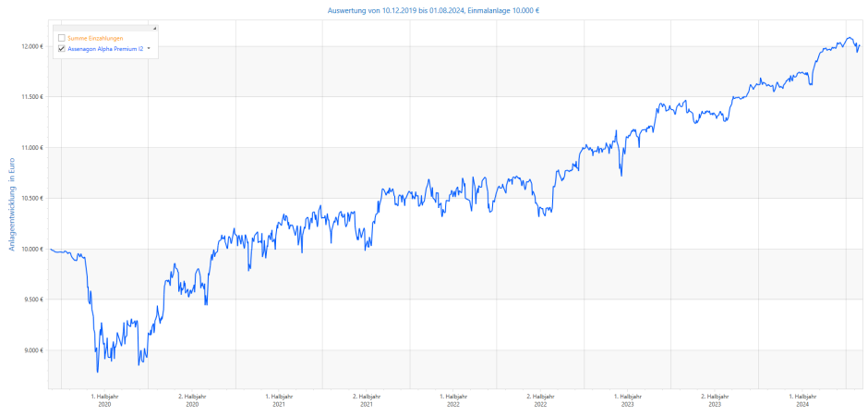
Task: Open dropdown arrow beside Assenagon Alpha Premium I2
Action: (x=149, y=48)
